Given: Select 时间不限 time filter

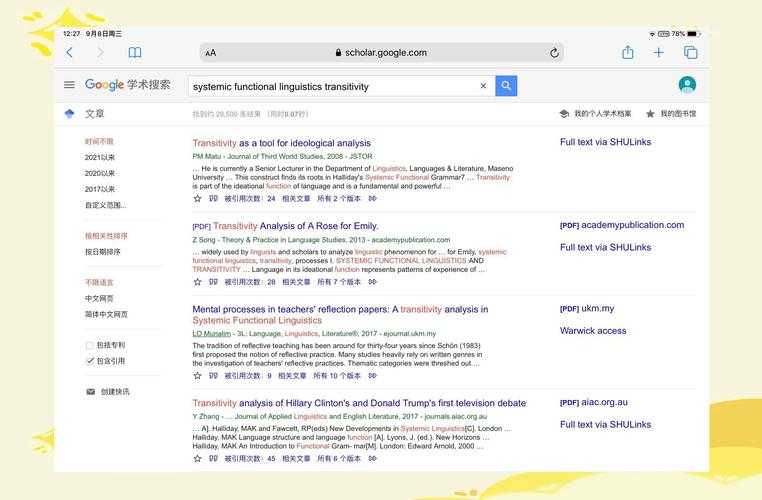Looking at the screenshot, I should point(99,141).
